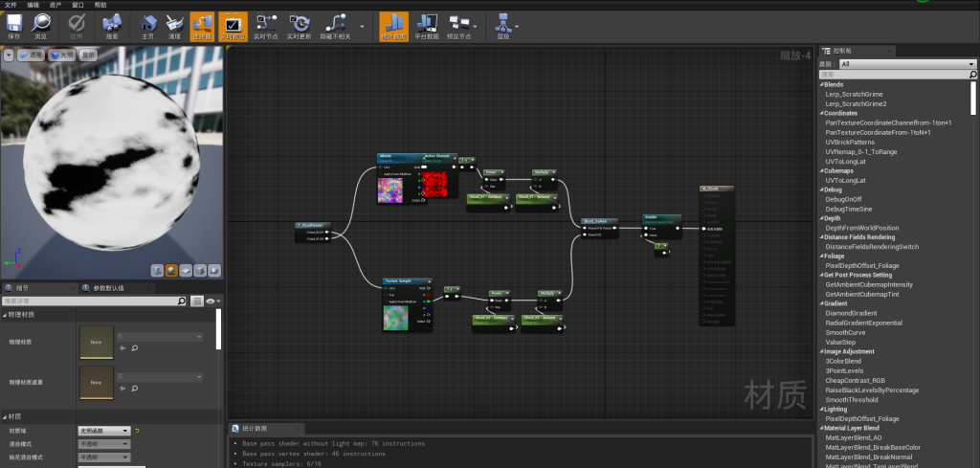Screen dimensions: 980x468
Task: Toggle 实时节点 live nodes
Action: [266, 26]
